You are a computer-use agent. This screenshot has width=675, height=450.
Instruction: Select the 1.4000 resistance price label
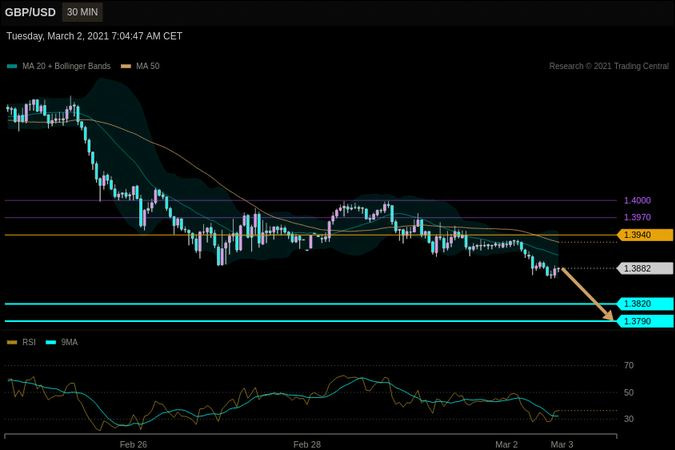[x=637, y=200]
